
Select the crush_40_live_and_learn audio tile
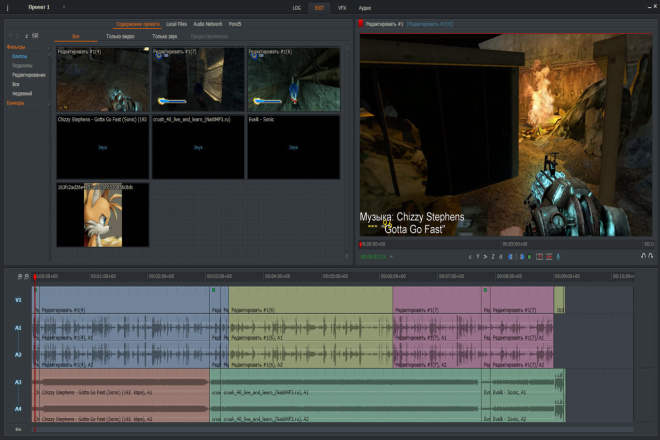tap(198, 147)
